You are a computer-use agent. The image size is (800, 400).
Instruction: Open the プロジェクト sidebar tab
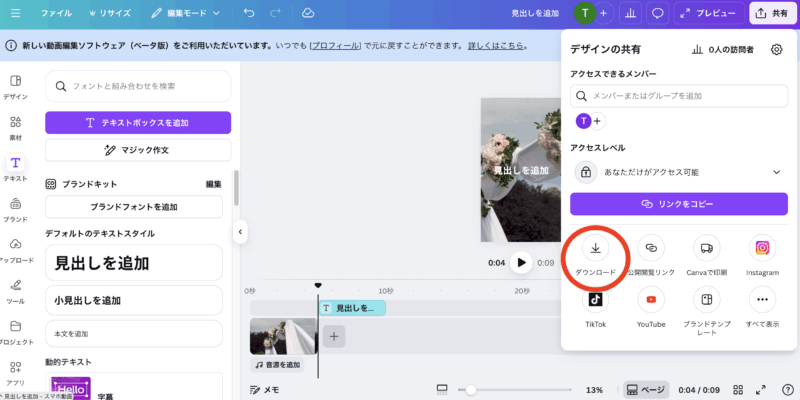15,332
